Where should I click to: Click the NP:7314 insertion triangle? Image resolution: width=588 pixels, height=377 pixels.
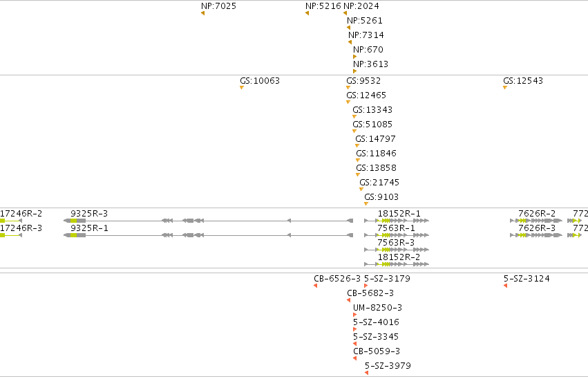[350, 42]
